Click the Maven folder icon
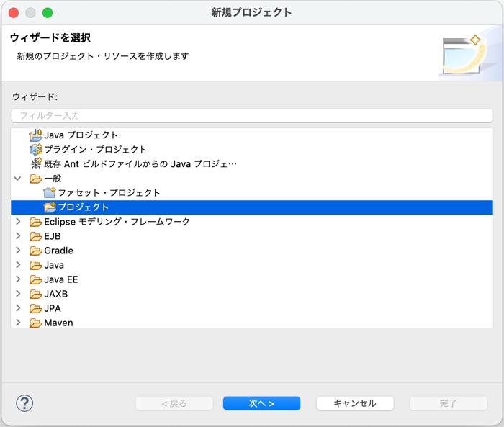The height and width of the screenshot is (427, 504). 36,323
